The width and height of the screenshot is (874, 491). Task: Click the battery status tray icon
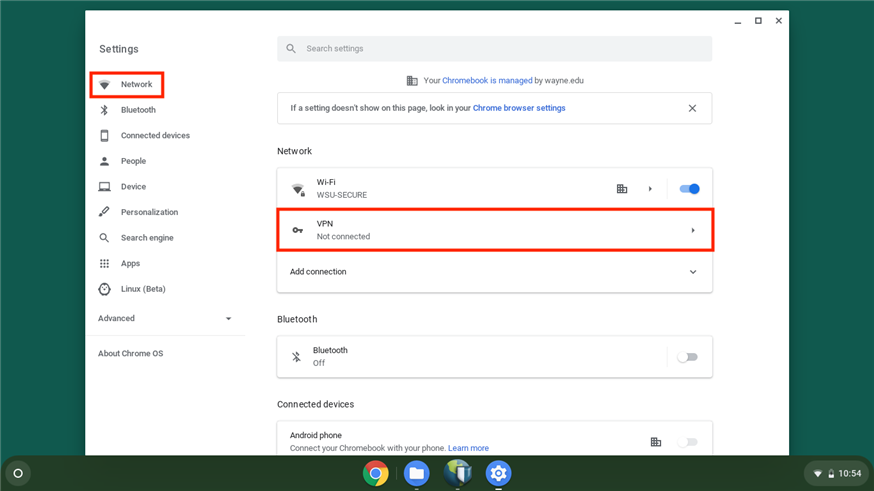click(831, 474)
